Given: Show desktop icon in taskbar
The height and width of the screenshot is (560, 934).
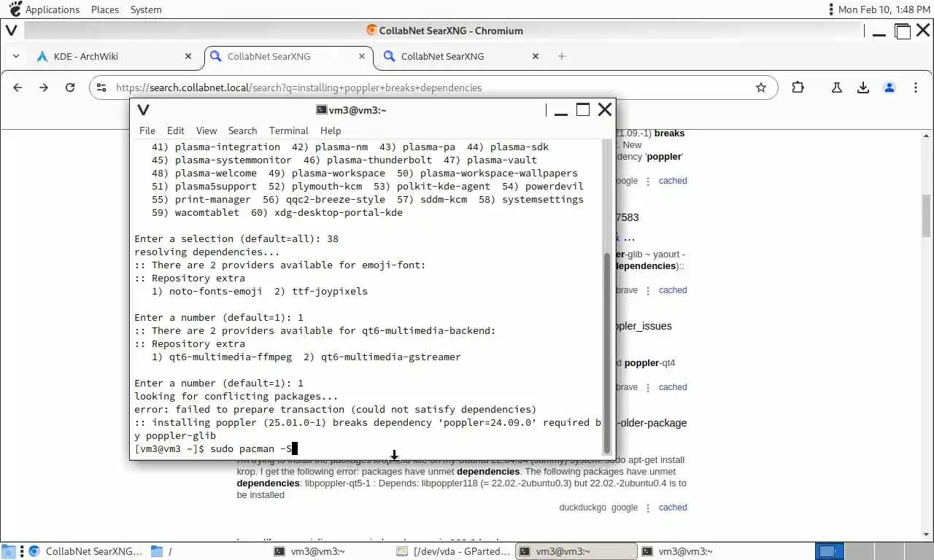Looking at the screenshot, I should click(x=8, y=551).
